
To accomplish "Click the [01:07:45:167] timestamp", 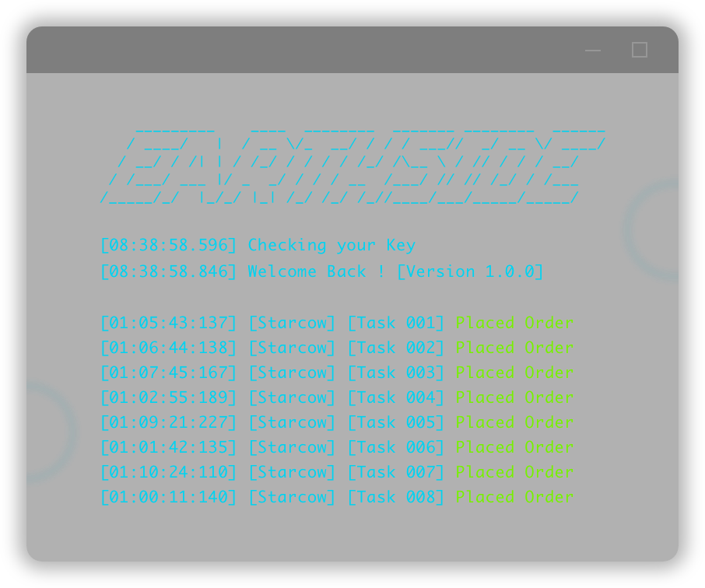I will [169, 373].
